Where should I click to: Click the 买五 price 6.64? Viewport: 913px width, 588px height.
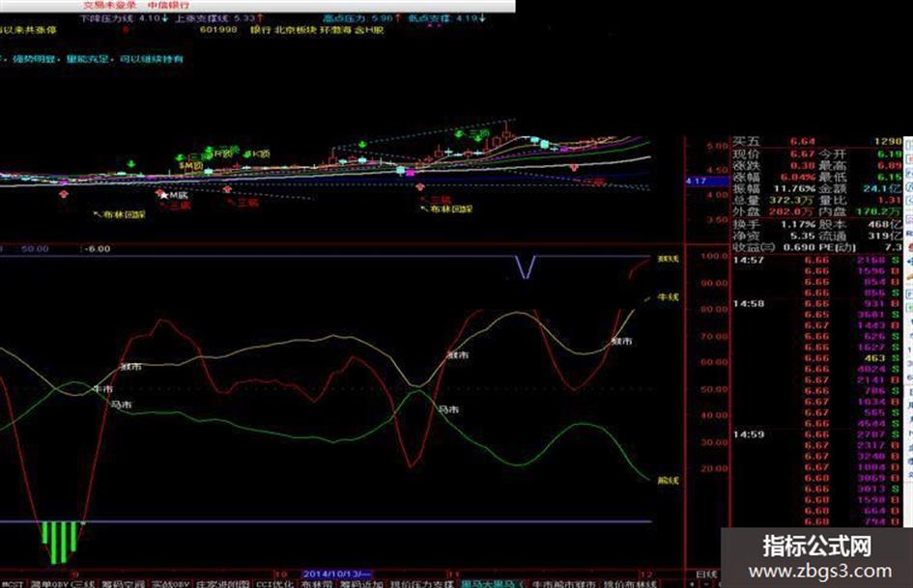(802, 142)
